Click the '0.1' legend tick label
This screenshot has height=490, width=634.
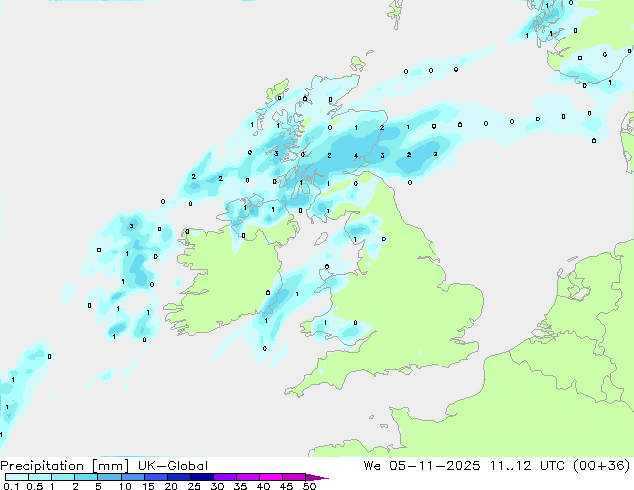coord(11,486)
